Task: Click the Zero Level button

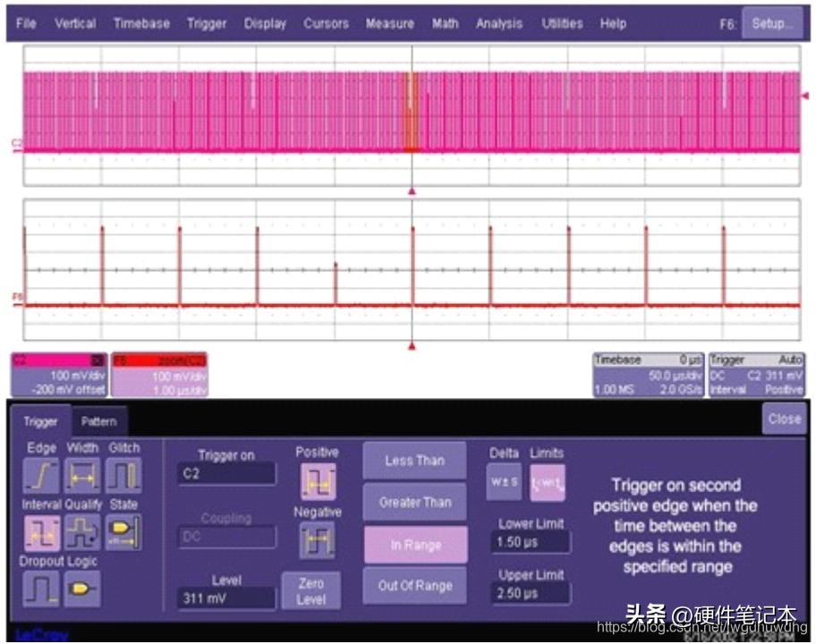Action: point(311,591)
